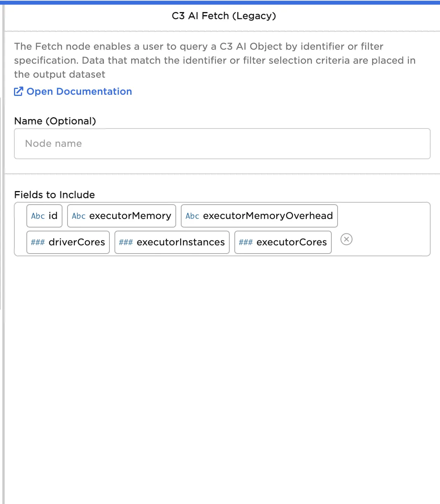Select the executorMemory field name
Viewport: 440px width, 504px height.
(x=130, y=216)
